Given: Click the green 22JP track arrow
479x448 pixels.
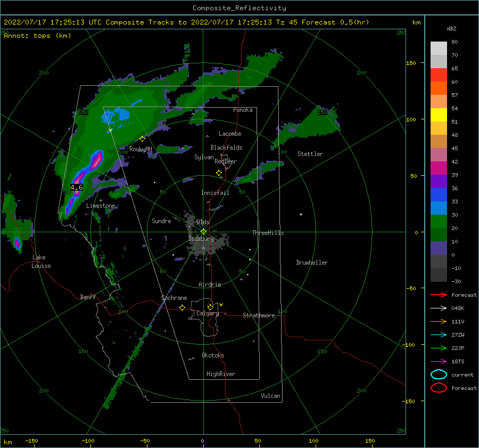Looking at the screenshot, I should click(x=439, y=348).
